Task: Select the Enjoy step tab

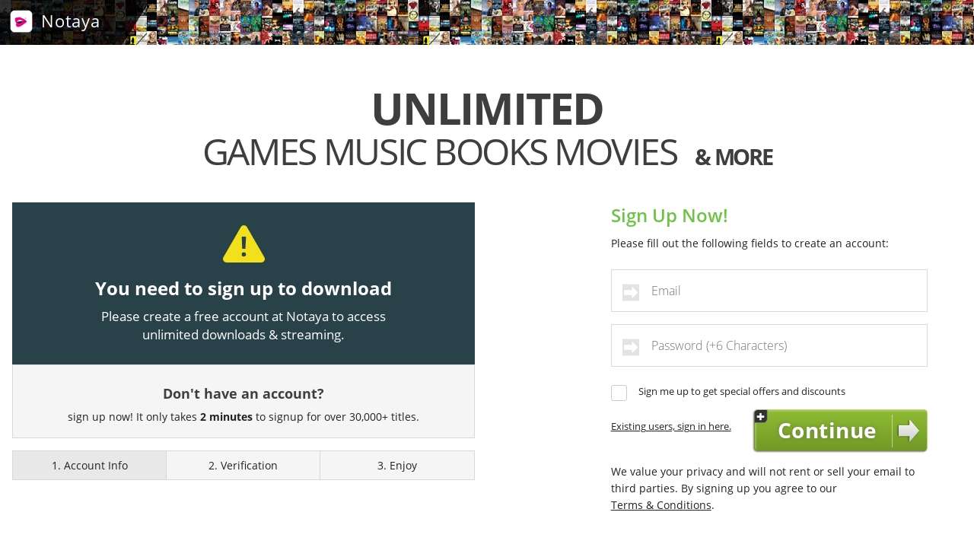Action: 397,466
